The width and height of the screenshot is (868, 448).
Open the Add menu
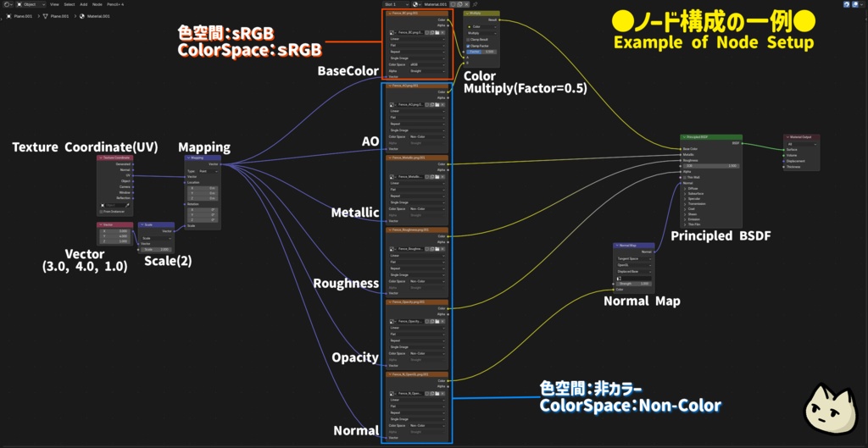(84, 4)
